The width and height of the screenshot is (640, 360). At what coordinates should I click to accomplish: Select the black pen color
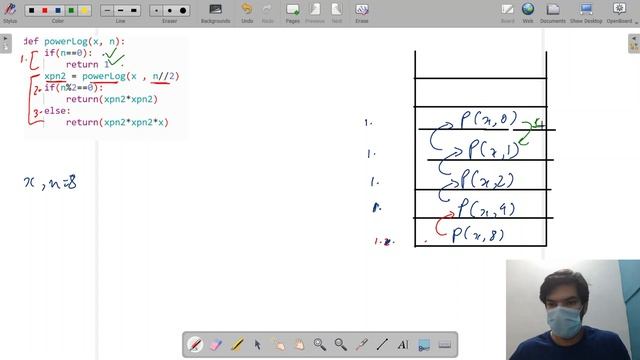point(31,11)
